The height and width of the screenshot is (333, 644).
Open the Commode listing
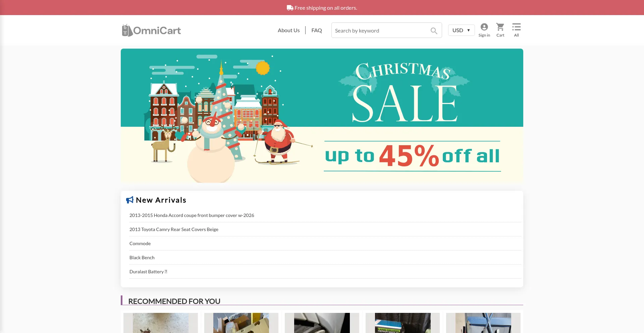pos(140,243)
